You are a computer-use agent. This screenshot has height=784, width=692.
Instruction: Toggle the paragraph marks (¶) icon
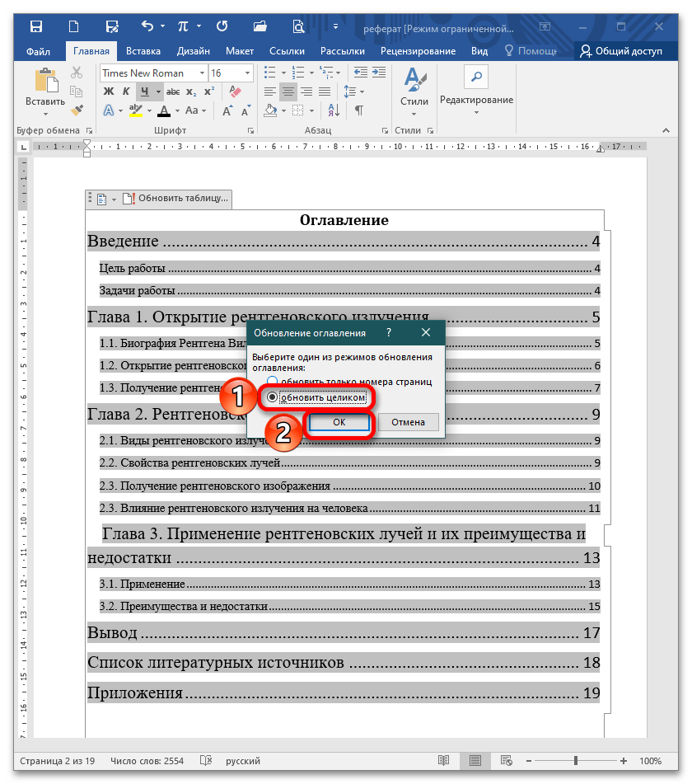[358, 110]
